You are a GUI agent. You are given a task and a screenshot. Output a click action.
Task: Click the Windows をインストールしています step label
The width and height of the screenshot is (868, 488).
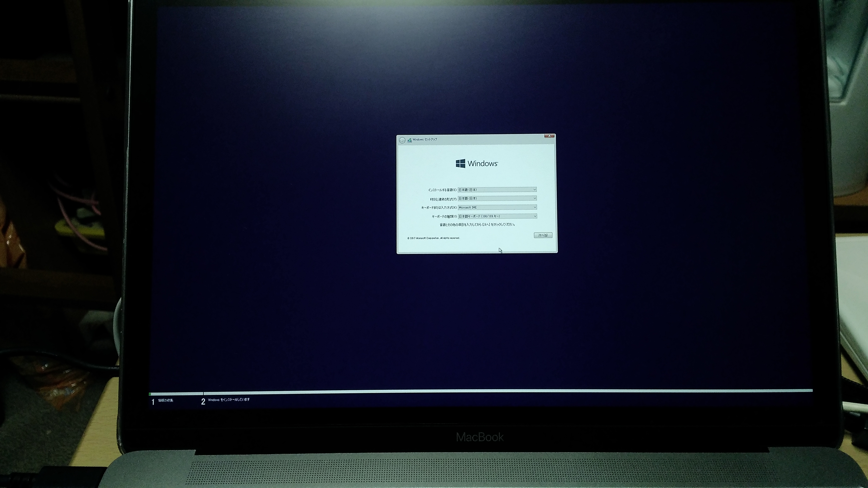229,400
